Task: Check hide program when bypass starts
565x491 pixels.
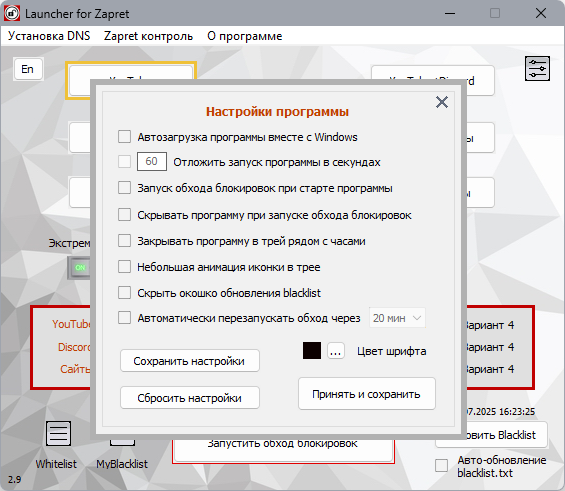Action: (124, 215)
